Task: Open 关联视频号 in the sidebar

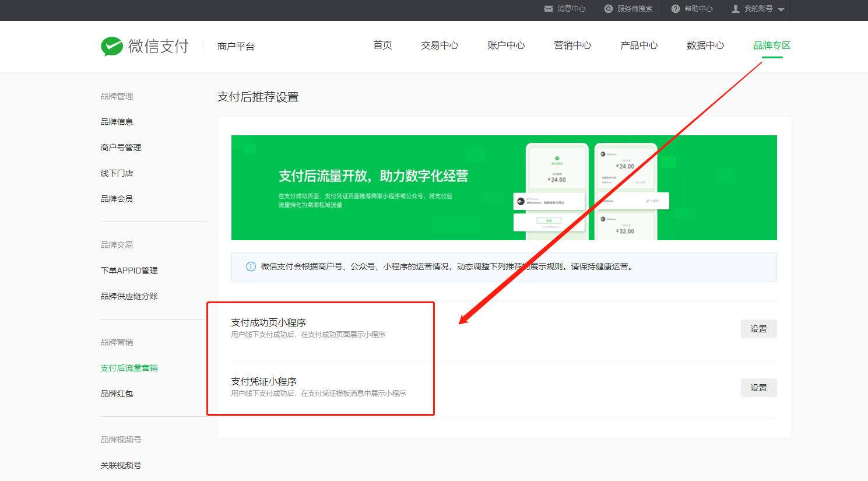Action: tap(121, 465)
